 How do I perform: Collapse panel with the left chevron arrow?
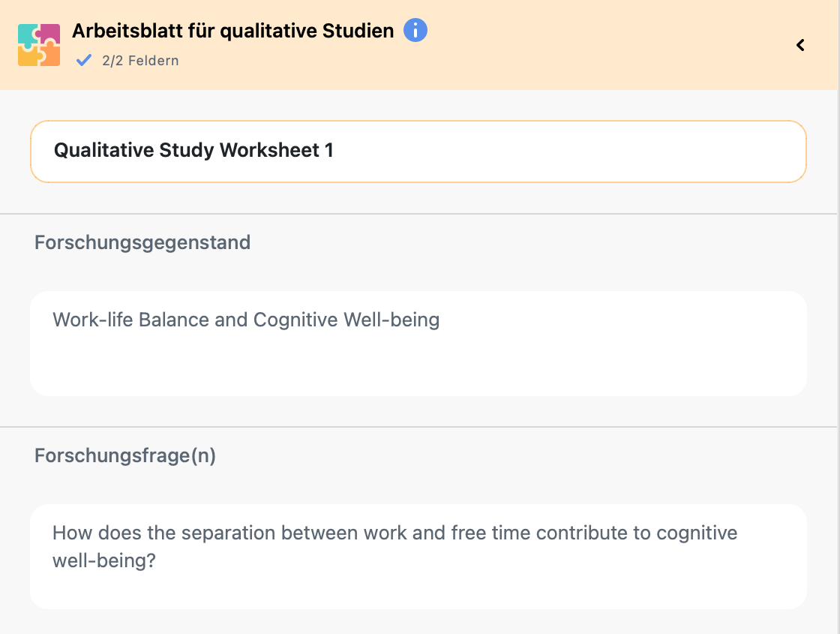pos(800,45)
